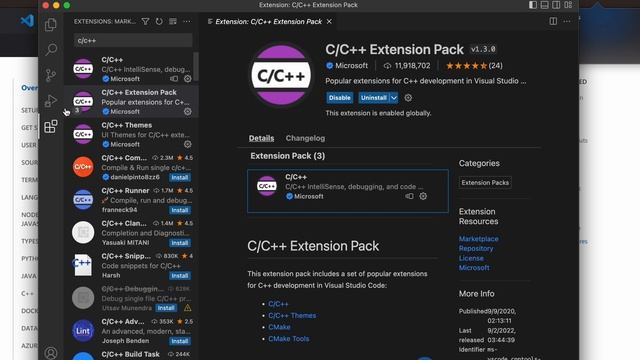
Task: Open gear for C/C++ in Extension Pack card
Action: click(423, 196)
